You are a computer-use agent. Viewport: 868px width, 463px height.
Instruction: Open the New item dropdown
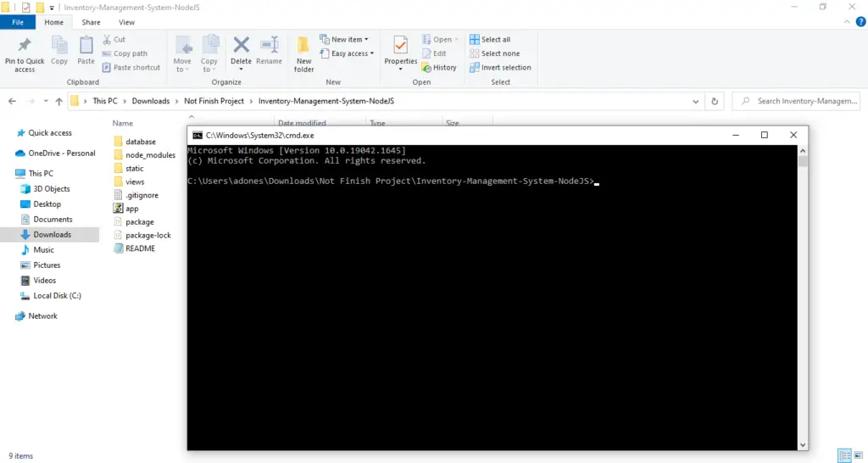(344, 39)
